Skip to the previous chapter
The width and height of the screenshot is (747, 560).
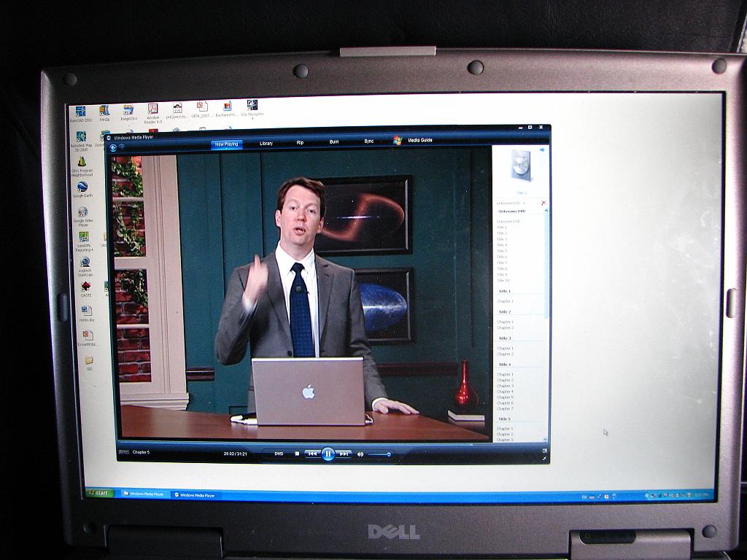(x=311, y=454)
